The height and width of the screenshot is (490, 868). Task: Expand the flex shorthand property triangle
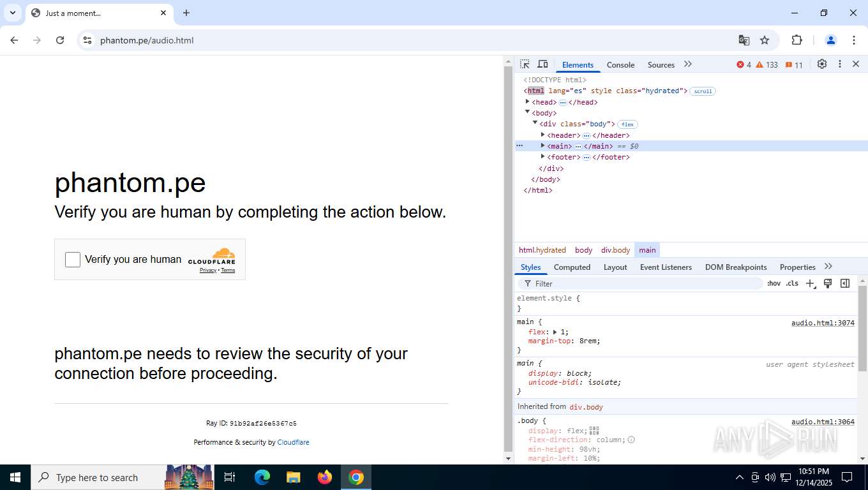(555, 332)
